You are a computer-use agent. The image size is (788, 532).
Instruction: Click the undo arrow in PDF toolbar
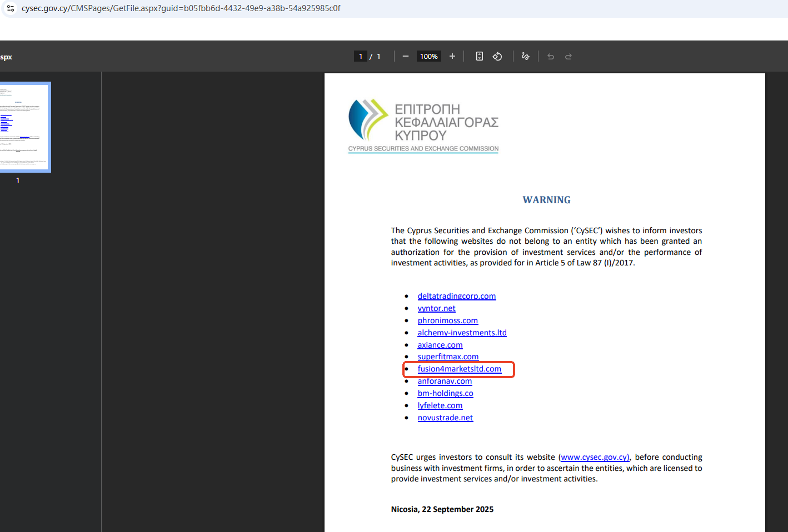point(551,56)
